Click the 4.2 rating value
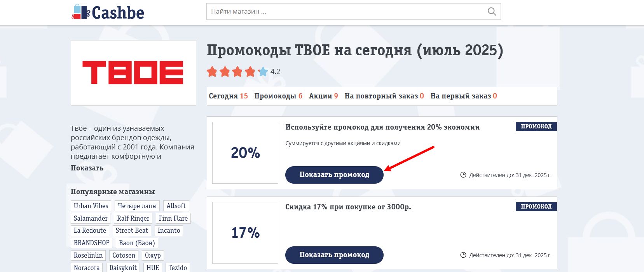Screen dimensions: 644x272 pos(275,72)
